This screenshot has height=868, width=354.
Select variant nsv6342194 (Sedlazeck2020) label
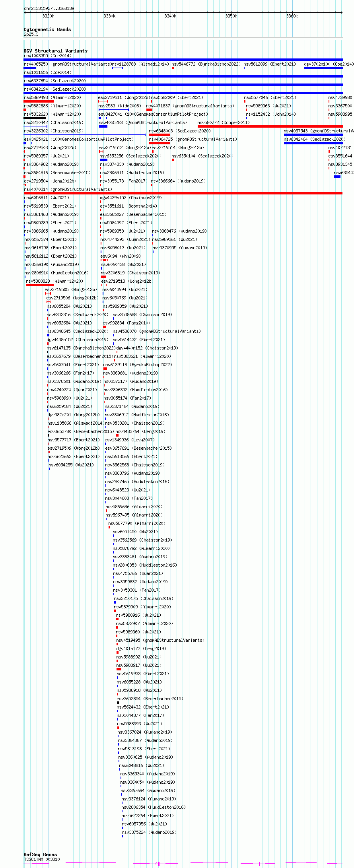pos(55,89)
